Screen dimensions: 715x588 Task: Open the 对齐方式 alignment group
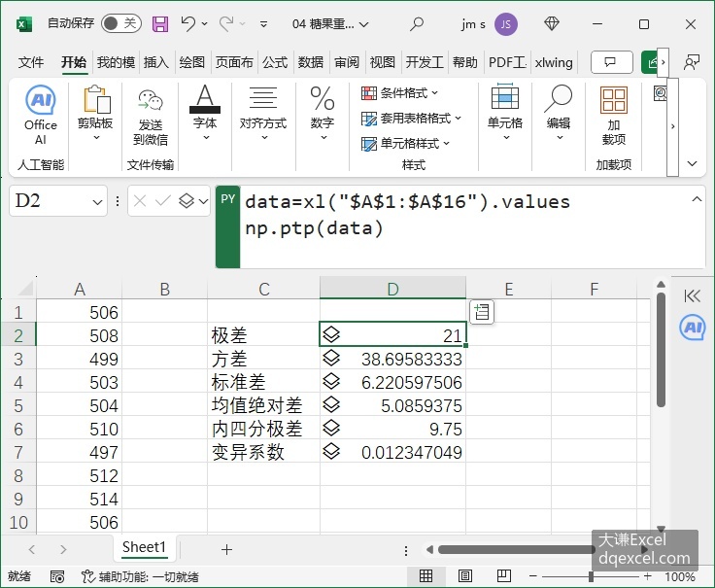pos(263,113)
